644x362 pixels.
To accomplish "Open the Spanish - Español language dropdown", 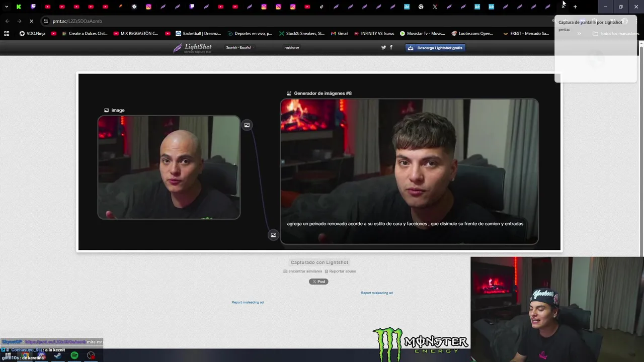I will coord(239,47).
